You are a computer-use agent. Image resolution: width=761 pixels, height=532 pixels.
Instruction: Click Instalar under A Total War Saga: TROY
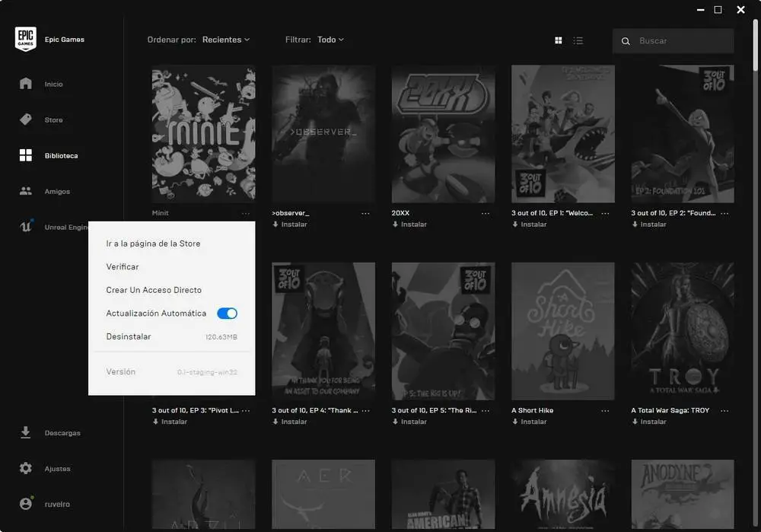(649, 422)
